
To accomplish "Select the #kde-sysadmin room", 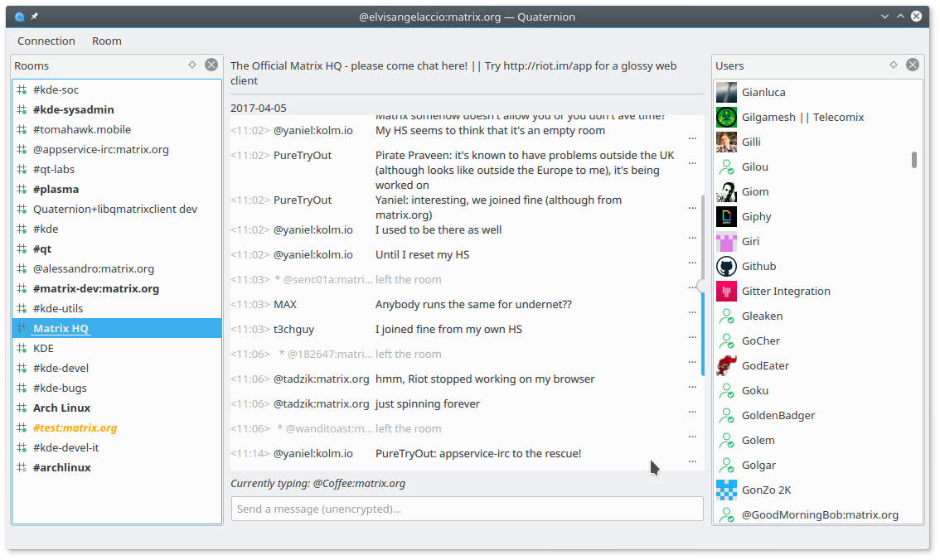I will coord(117,109).
